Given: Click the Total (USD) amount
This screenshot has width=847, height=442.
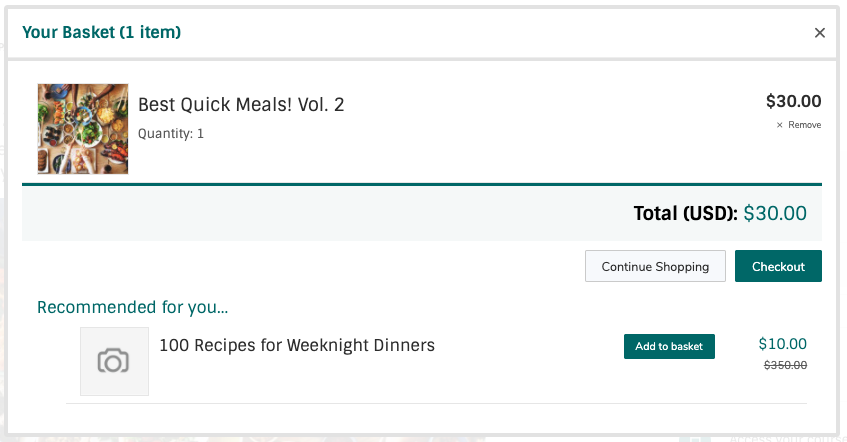Looking at the screenshot, I should (775, 213).
